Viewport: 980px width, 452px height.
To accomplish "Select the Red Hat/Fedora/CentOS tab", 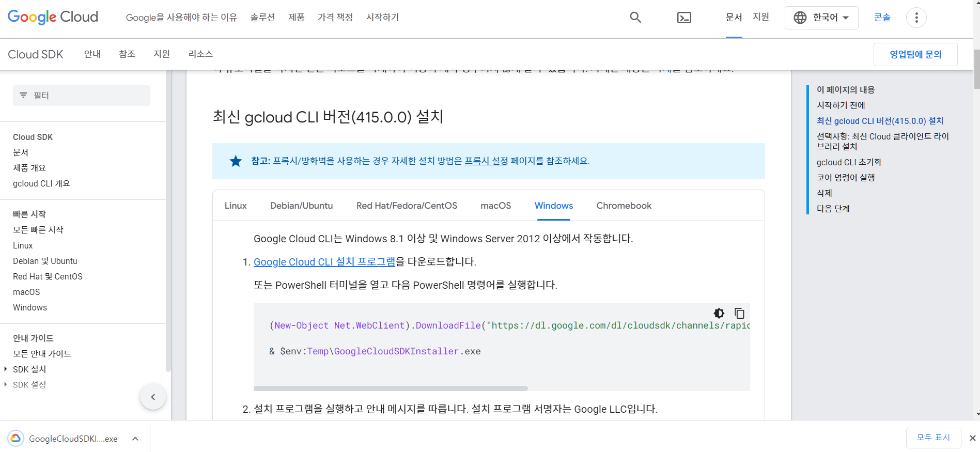I will click(407, 206).
